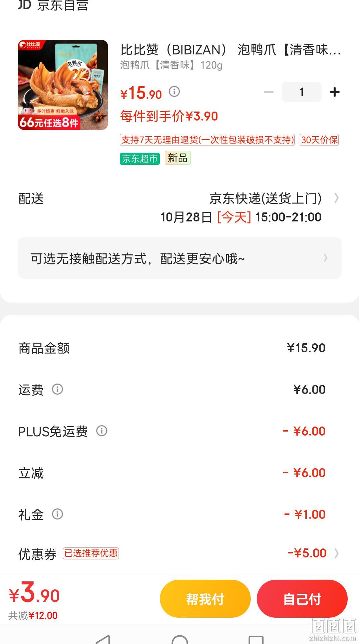Open the 京东快递 delivery options chevron
The image size is (359, 644).
[x=336, y=198]
